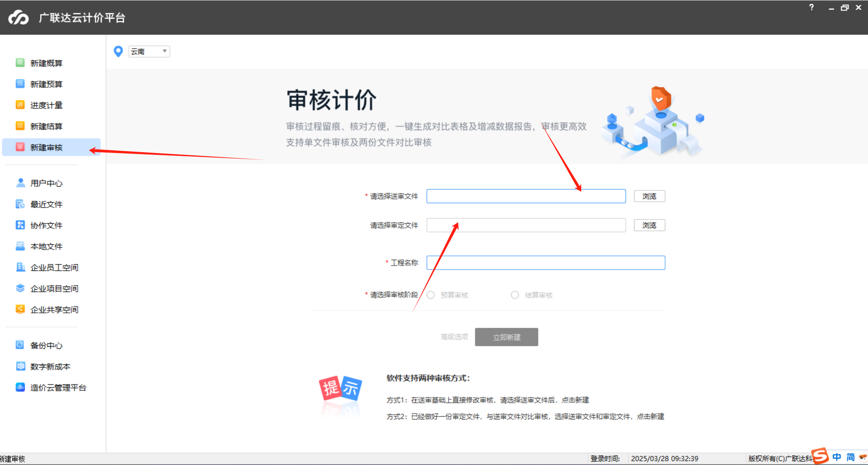Screen dimensions: 868x465
Task: Click the help question mark icon
Action: (x=811, y=7)
